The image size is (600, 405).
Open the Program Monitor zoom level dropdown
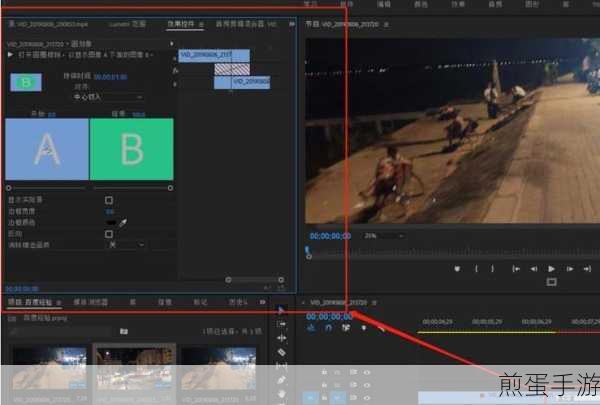point(383,236)
